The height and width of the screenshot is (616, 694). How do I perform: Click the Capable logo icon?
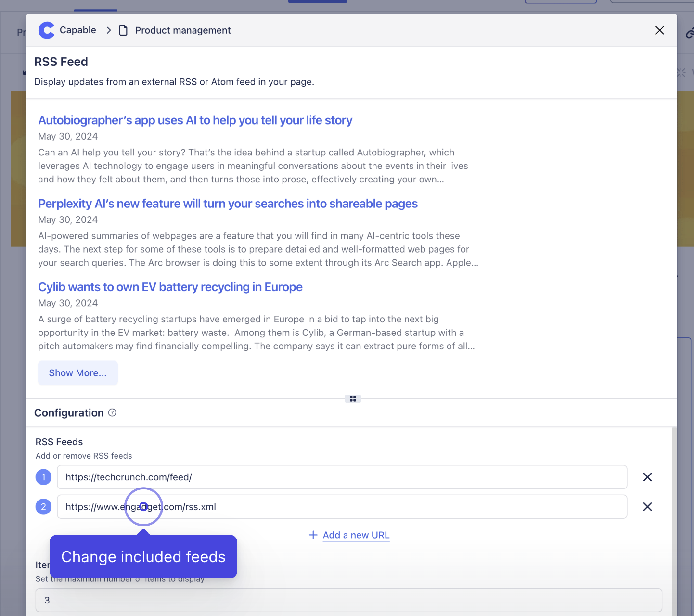point(46,30)
